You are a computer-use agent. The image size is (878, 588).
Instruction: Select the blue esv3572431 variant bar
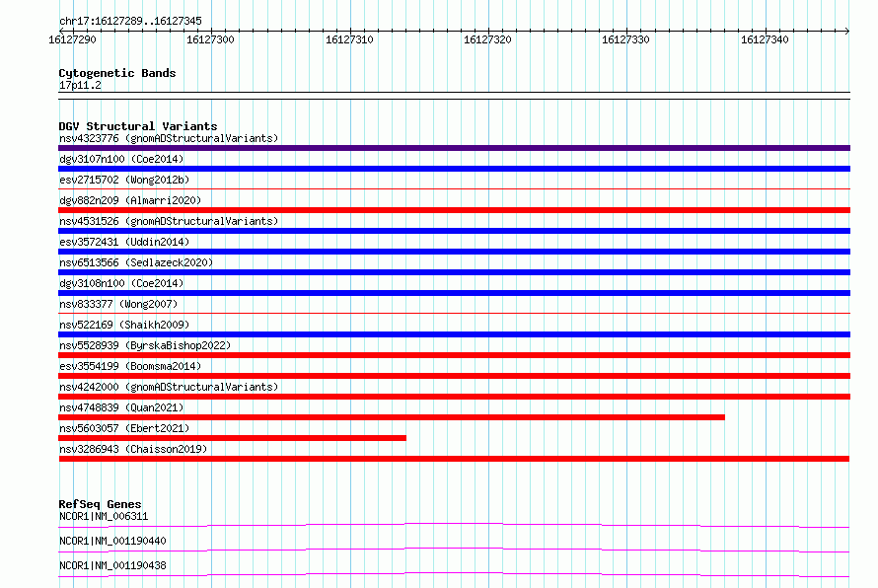click(x=454, y=252)
